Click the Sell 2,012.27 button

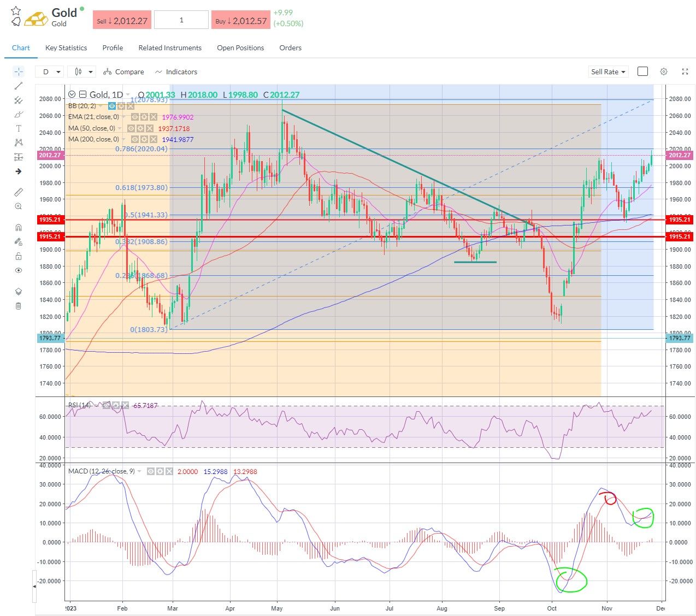(122, 20)
